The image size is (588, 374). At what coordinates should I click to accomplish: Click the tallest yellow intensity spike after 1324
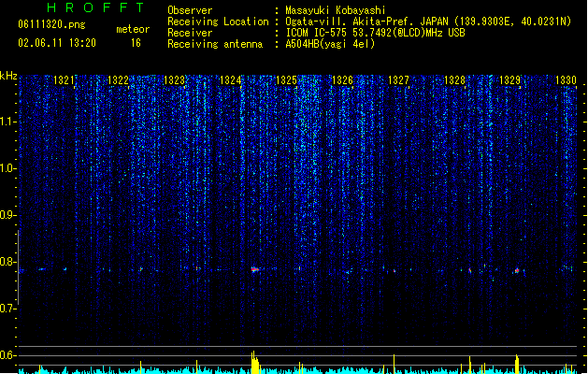pyautogui.click(x=254, y=363)
